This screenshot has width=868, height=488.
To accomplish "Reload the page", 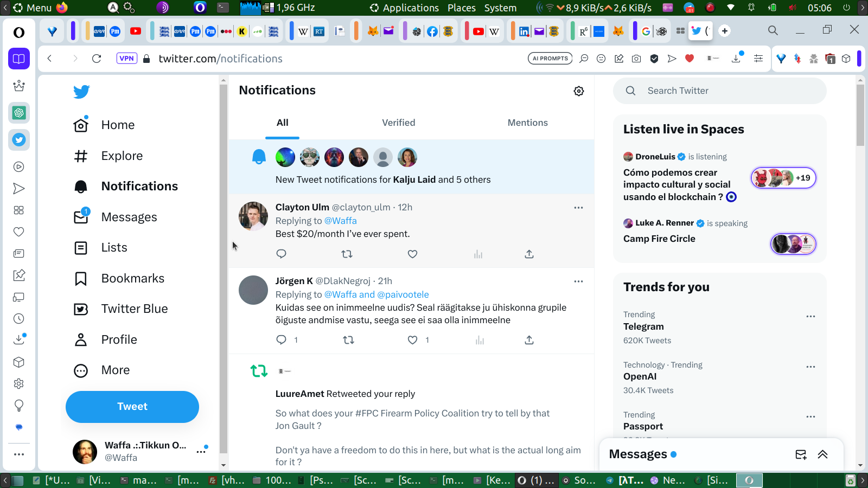I will tap(97, 59).
